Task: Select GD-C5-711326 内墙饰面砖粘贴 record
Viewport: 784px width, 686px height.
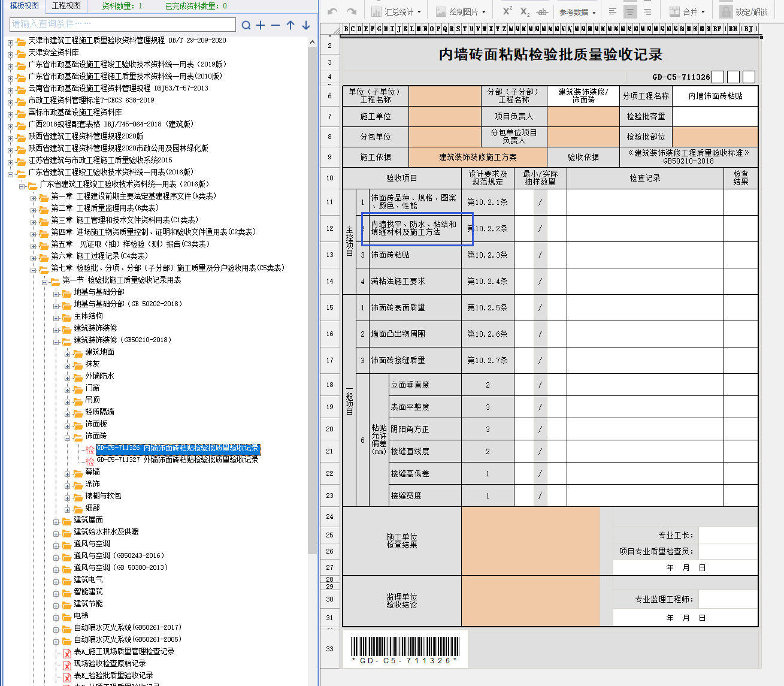Action: pyautogui.click(x=177, y=448)
